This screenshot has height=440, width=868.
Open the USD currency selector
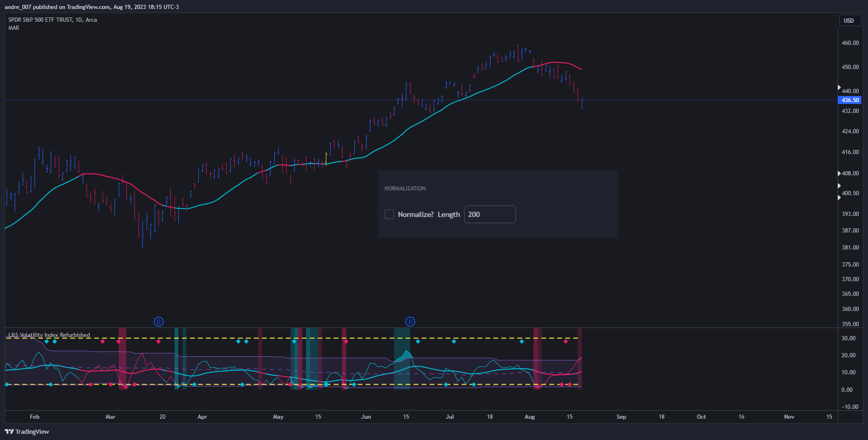click(x=849, y=21)
